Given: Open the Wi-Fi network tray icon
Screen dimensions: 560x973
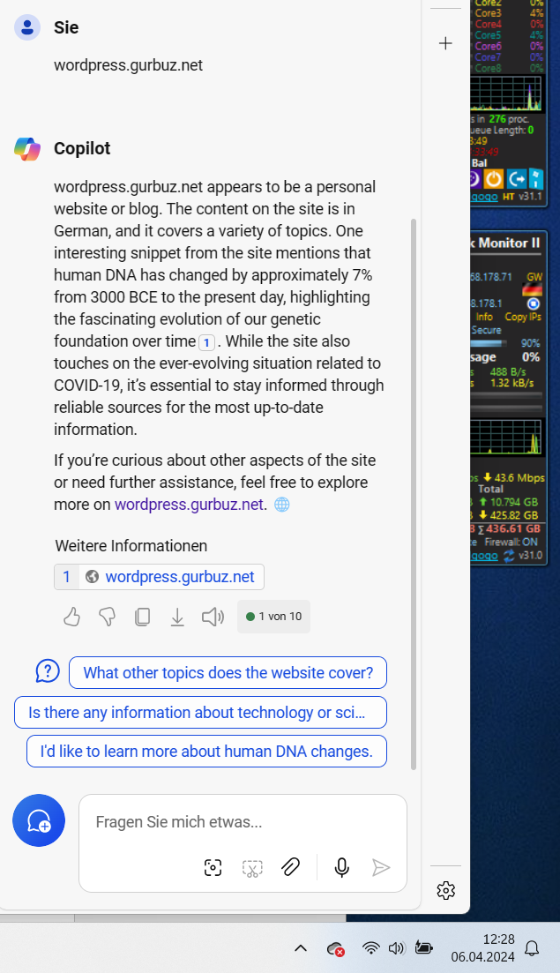Looking at the screenshot, I should [x=371, y=948].
